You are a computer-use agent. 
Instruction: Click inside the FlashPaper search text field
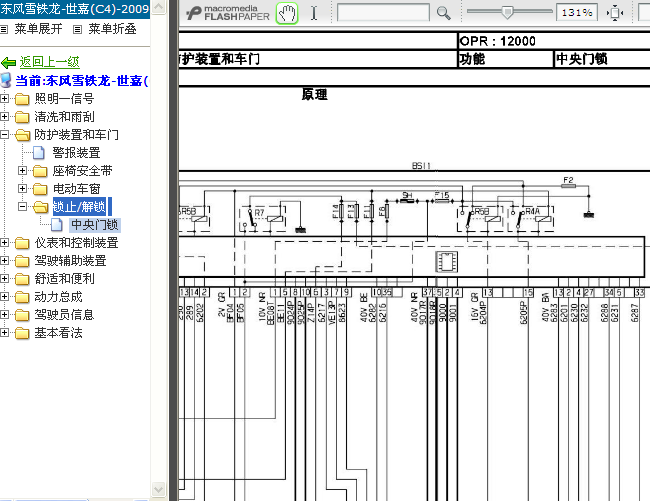point(383,13)
